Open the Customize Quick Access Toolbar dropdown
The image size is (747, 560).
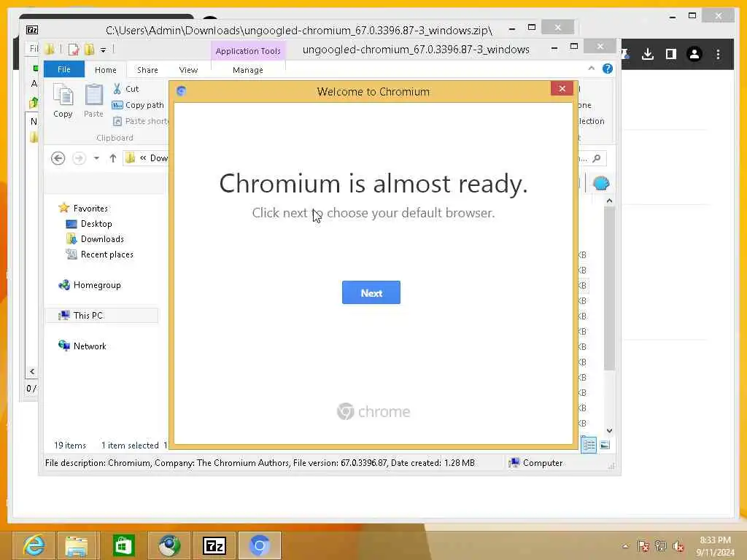(x=103, y=50)
